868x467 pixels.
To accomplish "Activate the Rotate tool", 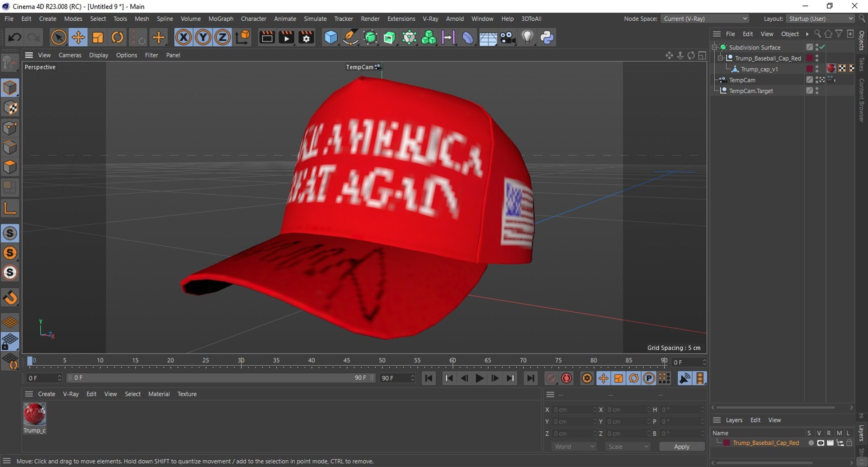I will click(118, 37).
